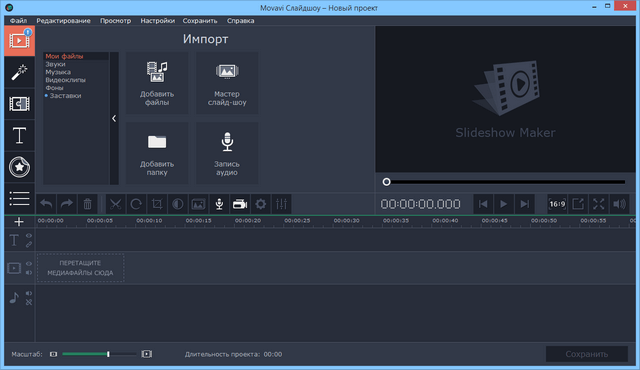Click the Rotate clip icon
The image size is (640, 370).
click(x=136, y=204)
